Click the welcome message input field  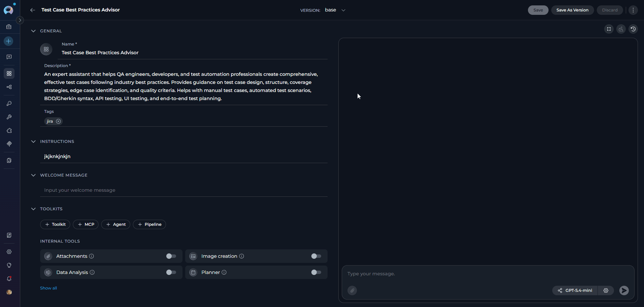coord(184,190)
